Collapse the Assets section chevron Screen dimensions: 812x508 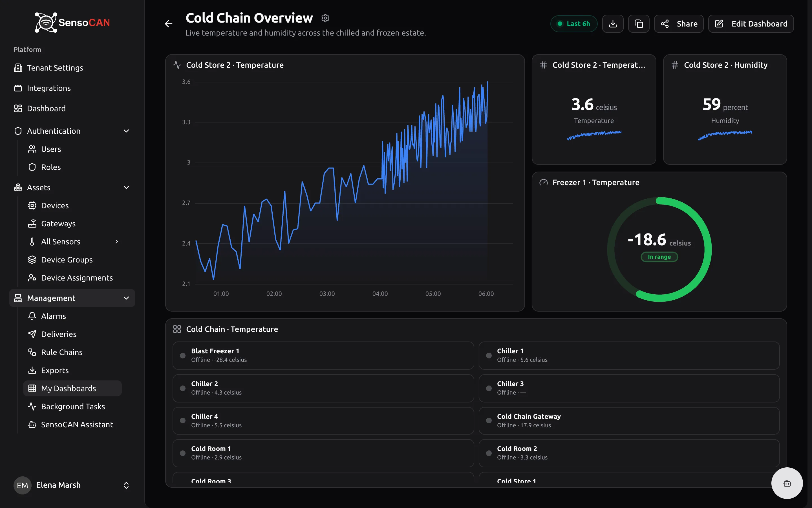(x=127, y=187)
